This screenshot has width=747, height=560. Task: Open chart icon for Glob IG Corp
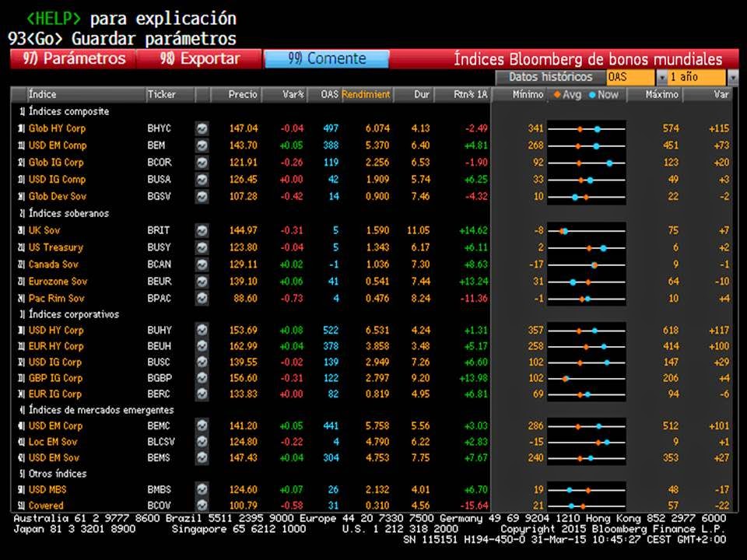tap(202, 163)
